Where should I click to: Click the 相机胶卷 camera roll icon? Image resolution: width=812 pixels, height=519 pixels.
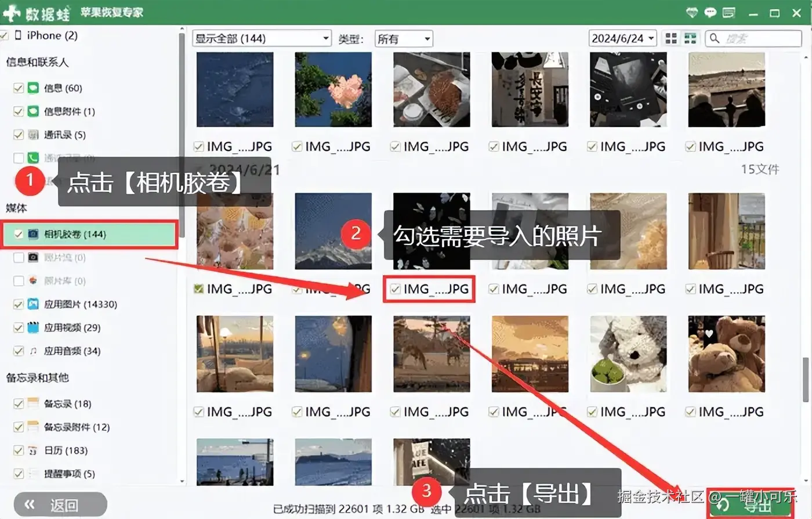coord(34,235)
